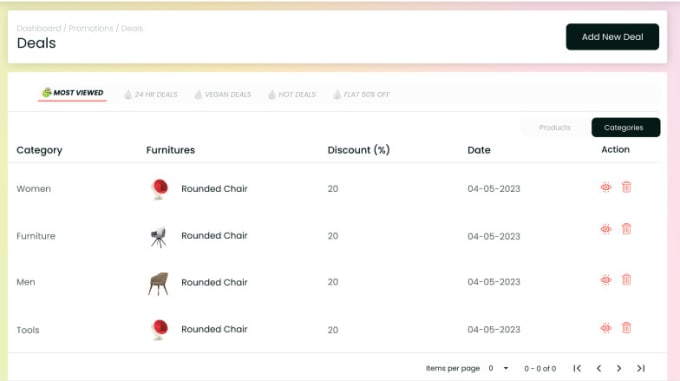Viewport: 680px width, 381px height.
Task: Delete the Men category deal
Action: tap(626, 280)
